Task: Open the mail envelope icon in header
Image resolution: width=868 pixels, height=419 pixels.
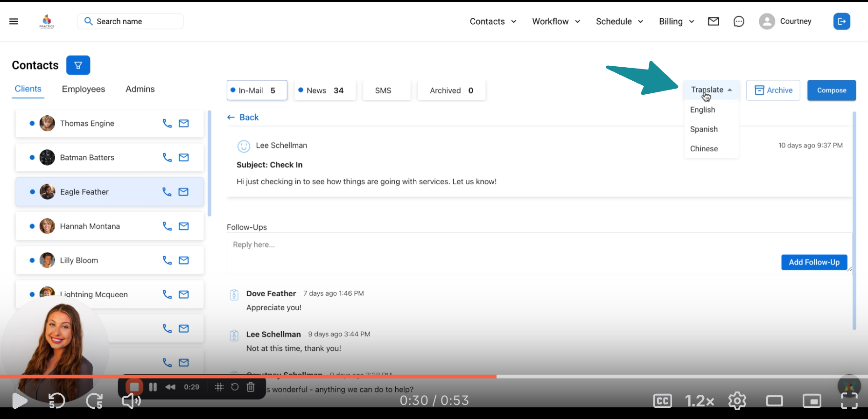Action: 713,21
